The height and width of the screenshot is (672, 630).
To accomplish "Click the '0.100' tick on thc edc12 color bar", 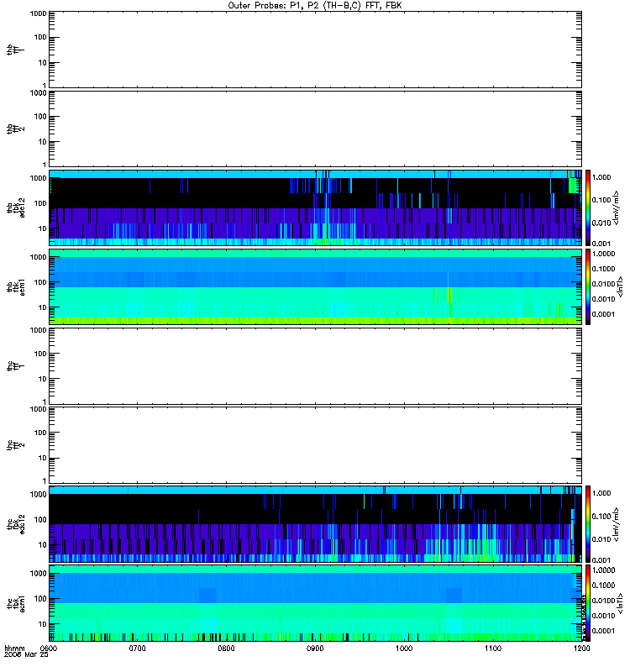I will 601,517.
